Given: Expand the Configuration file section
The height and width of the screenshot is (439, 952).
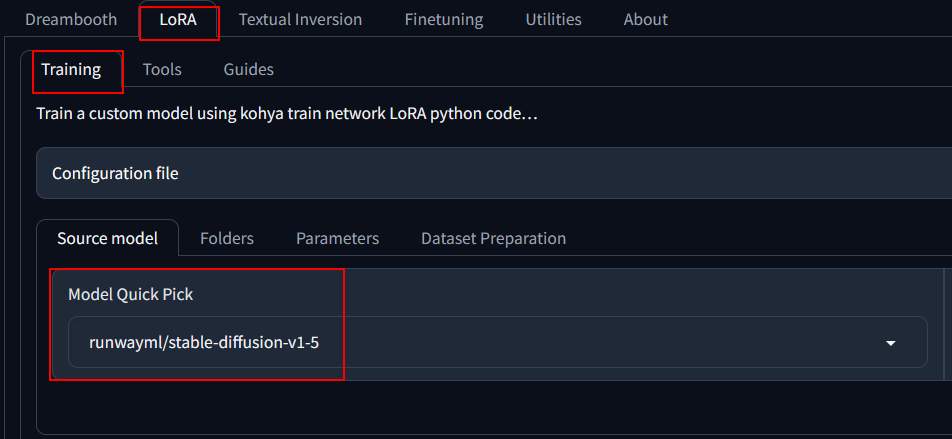Looking at the screenshot, I should (x=494, y=173).
